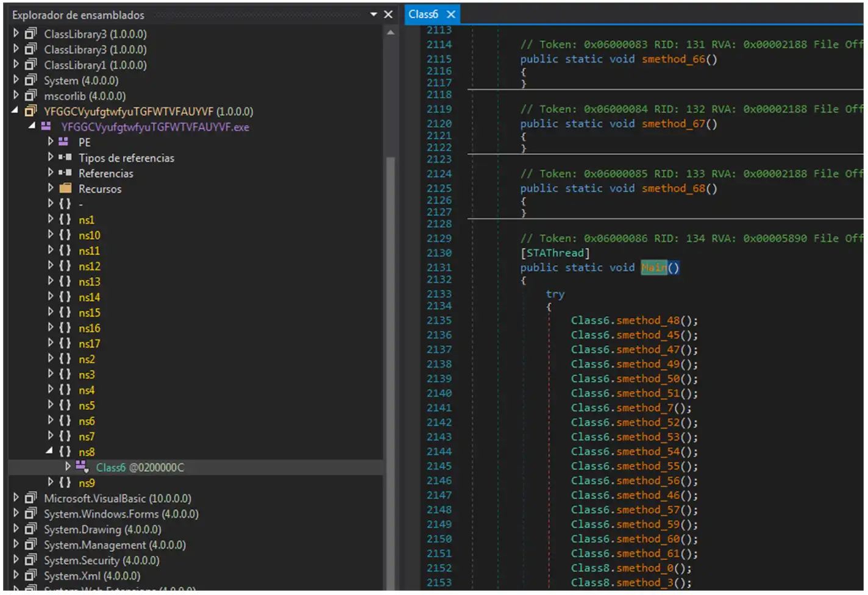This screenshot has width=868, height=595.
Task: Collapse the YFGGCVyufgtwfyuTGFWTVFAUYVF.exe module node
Action: (x=32, y=126)
